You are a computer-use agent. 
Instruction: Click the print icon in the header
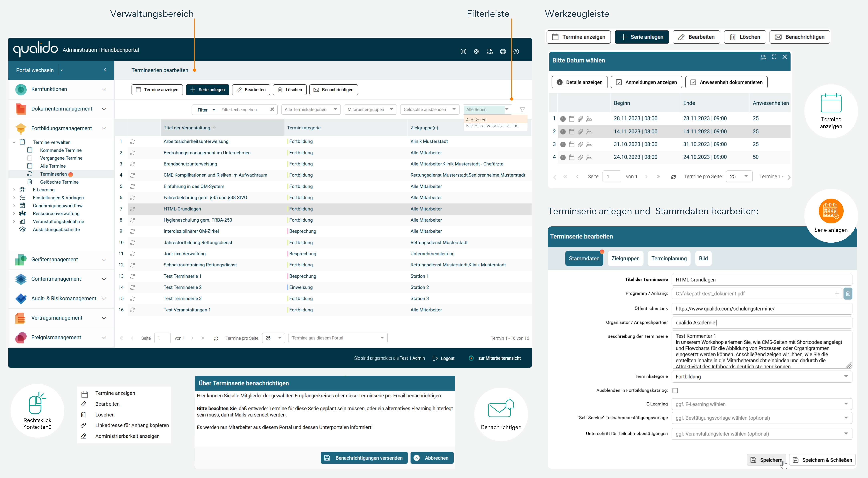(503, 51)
